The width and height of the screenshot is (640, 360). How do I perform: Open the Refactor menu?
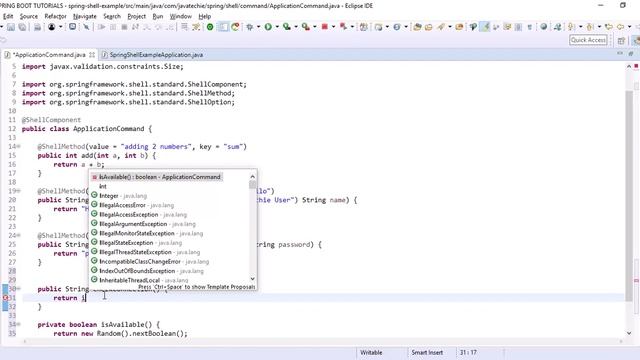pos(55,16)
